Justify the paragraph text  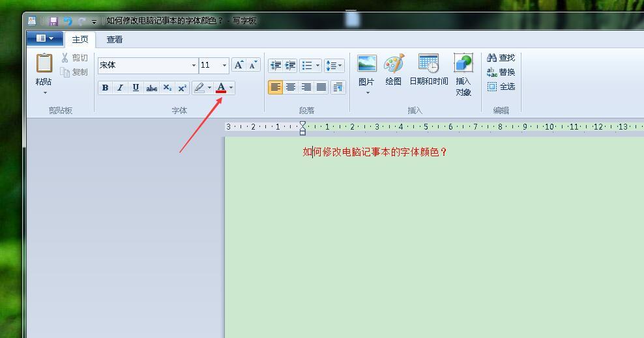pyautogui.click(x=321, y=87)
